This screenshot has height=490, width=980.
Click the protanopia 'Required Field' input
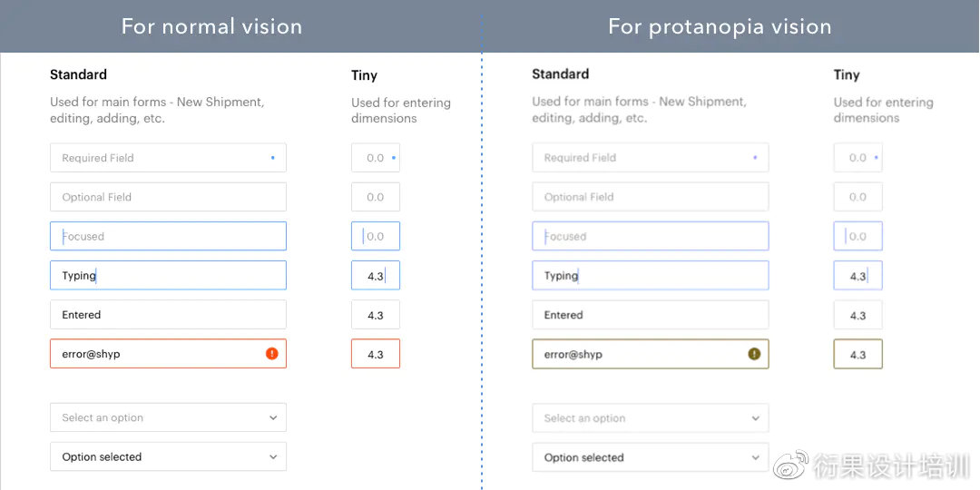point(650,158)
